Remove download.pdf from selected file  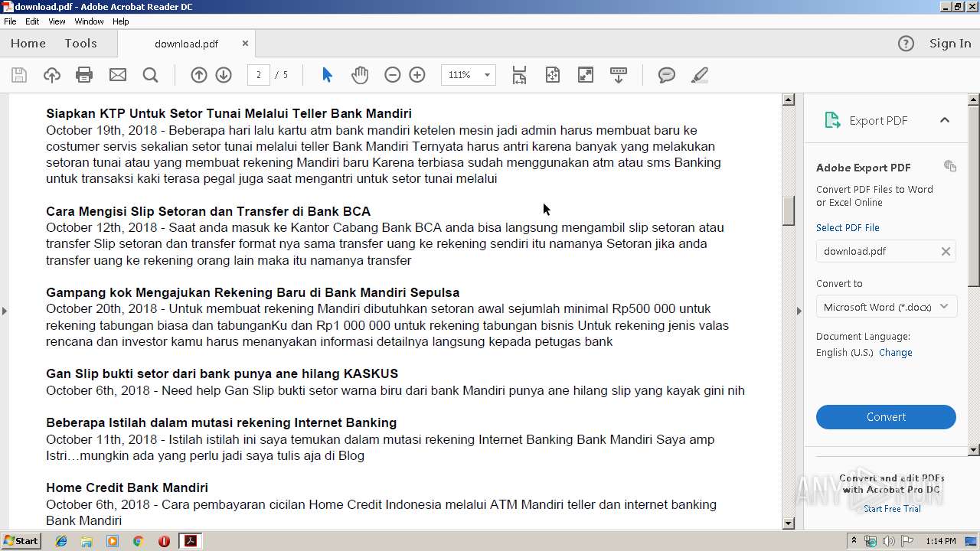(x=946, y=251)
